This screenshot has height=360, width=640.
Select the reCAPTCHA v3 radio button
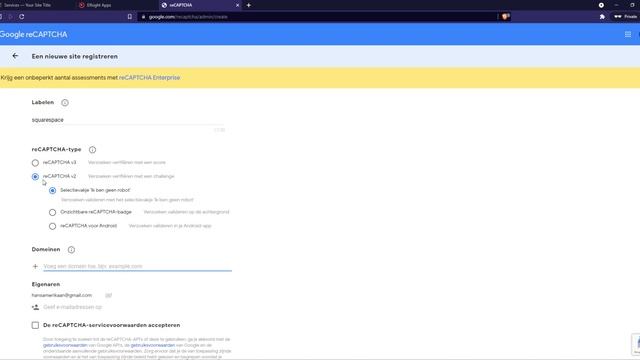(x=35, y=163)
